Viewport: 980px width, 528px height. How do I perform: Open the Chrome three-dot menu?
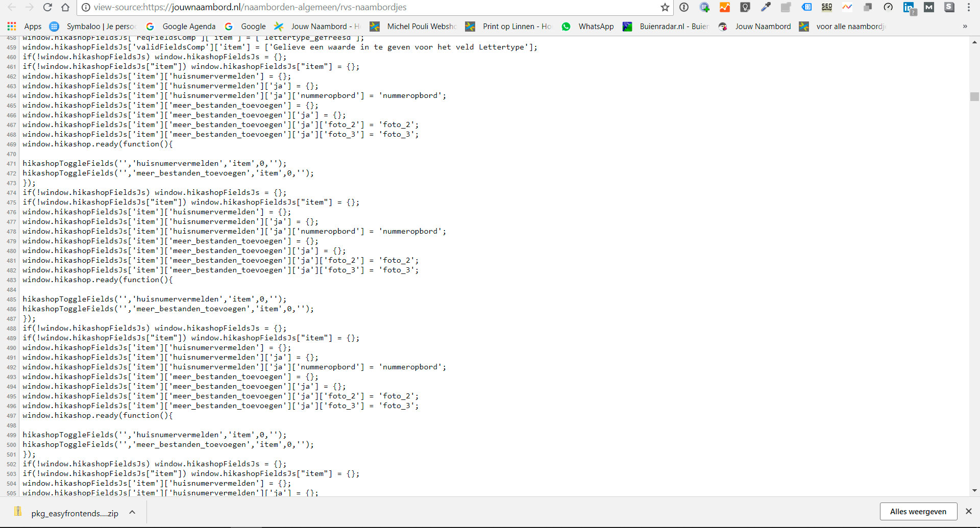coord(969,7)
